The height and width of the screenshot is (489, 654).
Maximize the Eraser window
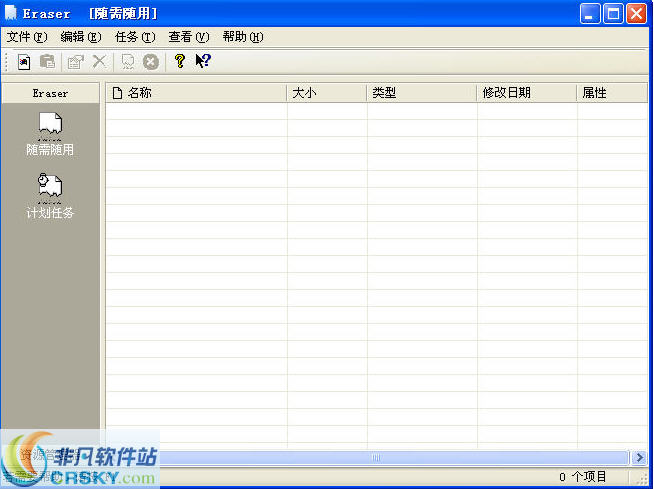(613, 14)
